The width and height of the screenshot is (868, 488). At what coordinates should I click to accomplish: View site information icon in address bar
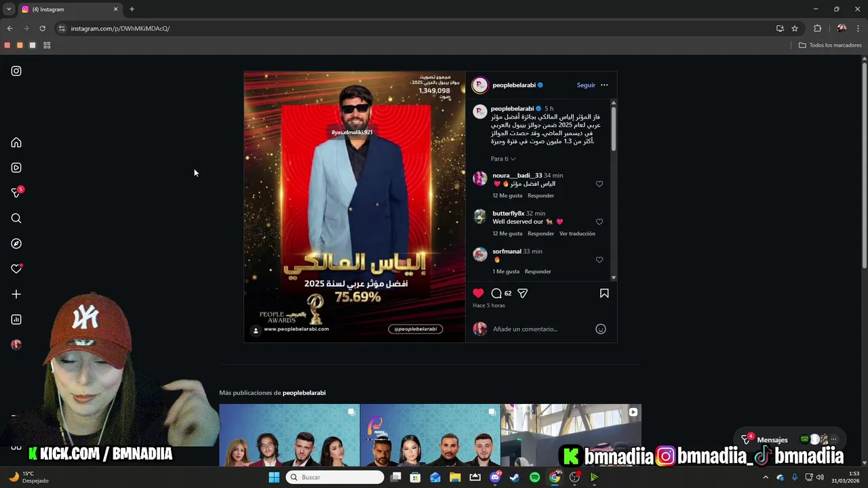(x=62, y=28)
